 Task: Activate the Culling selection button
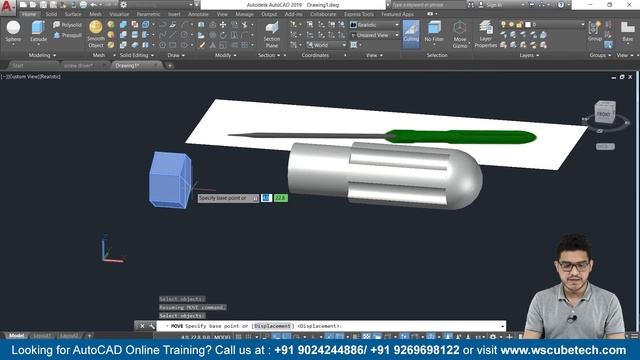click(x=411, y=33)
